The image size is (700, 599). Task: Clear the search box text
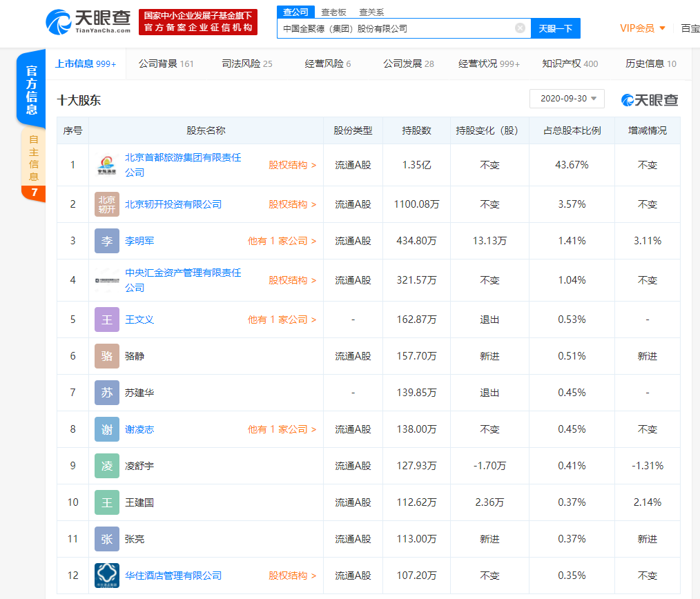coord(520,28)
